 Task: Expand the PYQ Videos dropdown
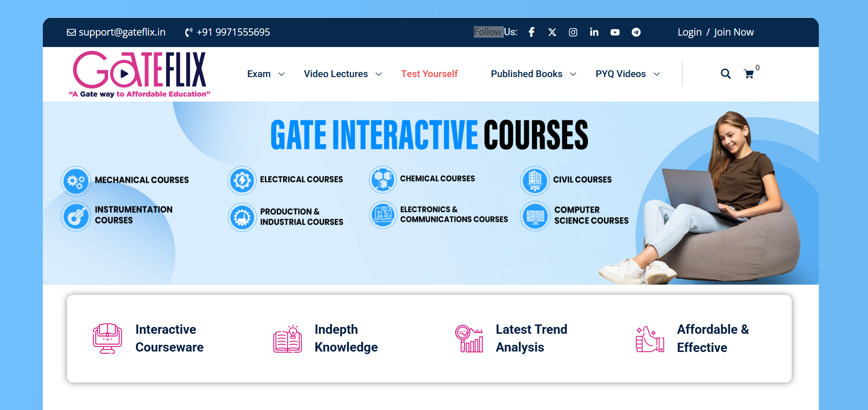pyautogui.click(x=627, y=74)
